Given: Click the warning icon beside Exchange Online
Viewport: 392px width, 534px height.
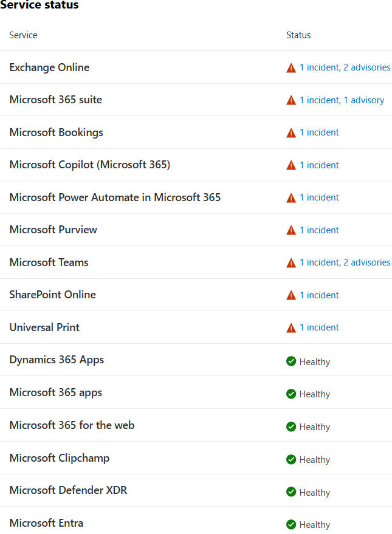Looking at the screenshot, I should (291, 67).
